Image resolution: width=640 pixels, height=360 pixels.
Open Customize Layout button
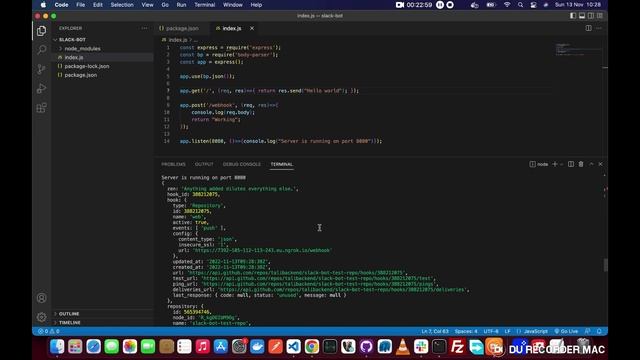click(600, 16)
